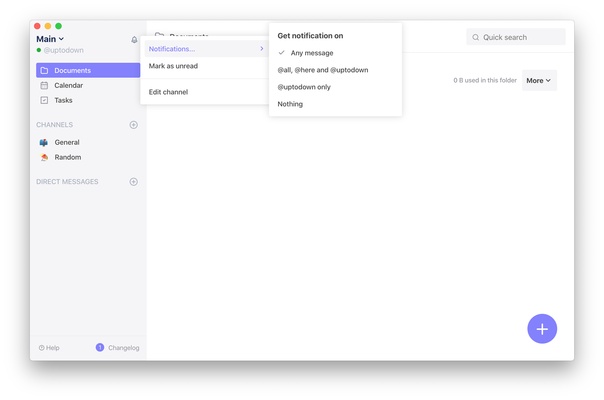The height and width of the screenshot is (400, 604).
Task: Click the purple plus add button
Action: pos(542,329)
